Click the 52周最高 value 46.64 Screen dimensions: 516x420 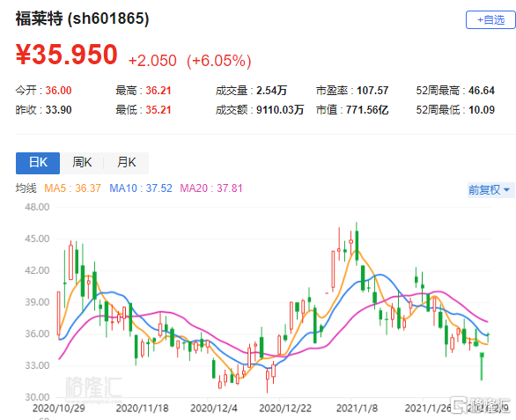[482, 90]
